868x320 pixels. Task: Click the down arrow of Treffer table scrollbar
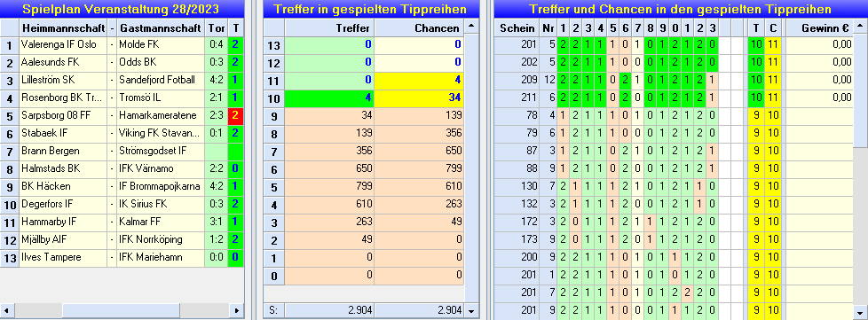tap(471, 310)
